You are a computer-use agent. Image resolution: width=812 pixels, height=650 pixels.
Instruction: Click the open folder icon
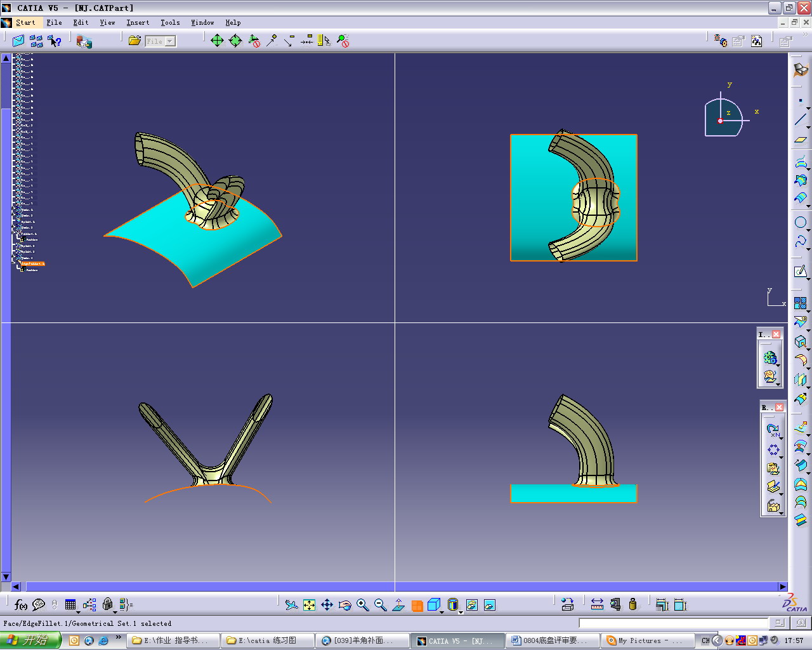click(x=134, y=41)
